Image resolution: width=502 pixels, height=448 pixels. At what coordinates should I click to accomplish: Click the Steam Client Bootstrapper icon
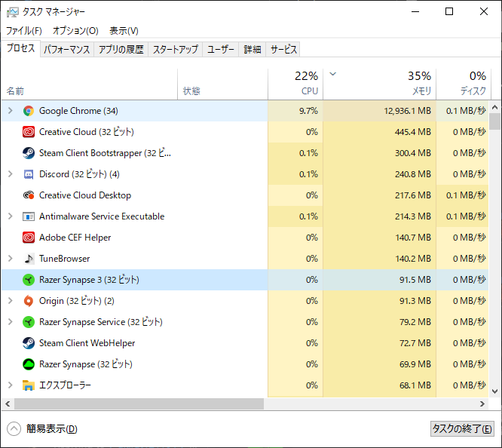[x=29, y=153]
